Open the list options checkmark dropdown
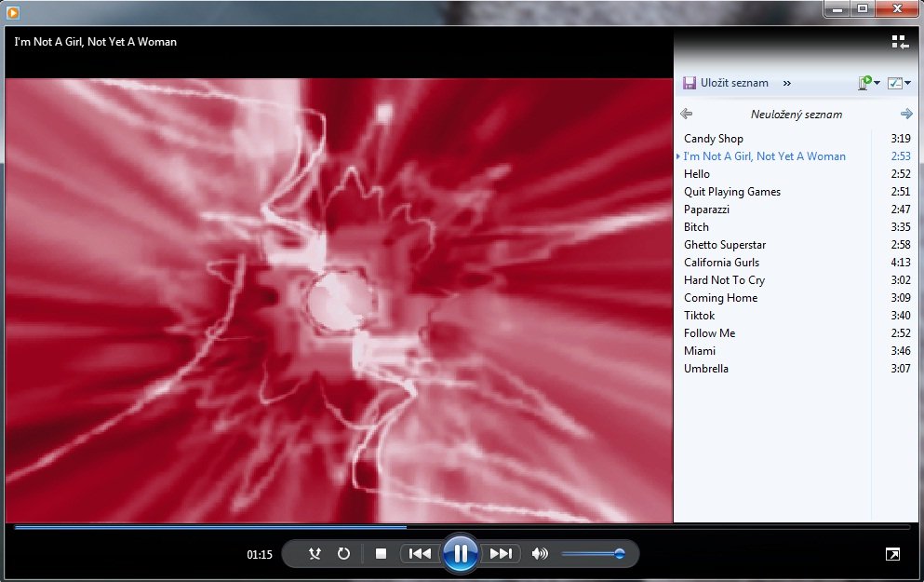 [899, 83]
